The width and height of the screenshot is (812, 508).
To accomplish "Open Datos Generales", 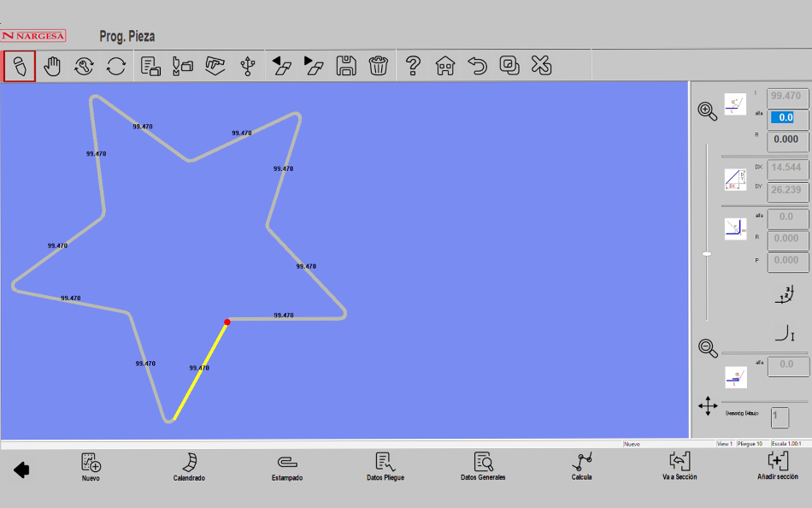I will point(483,467).
